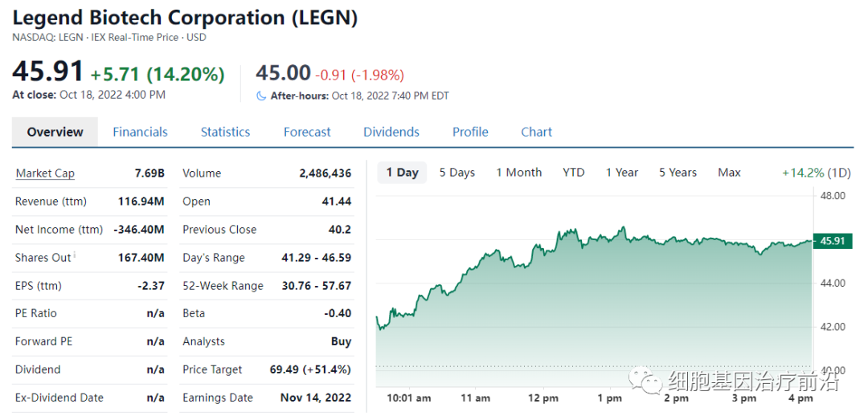Open the Overview tab
The image size is (868, 420).
[55, 132]
